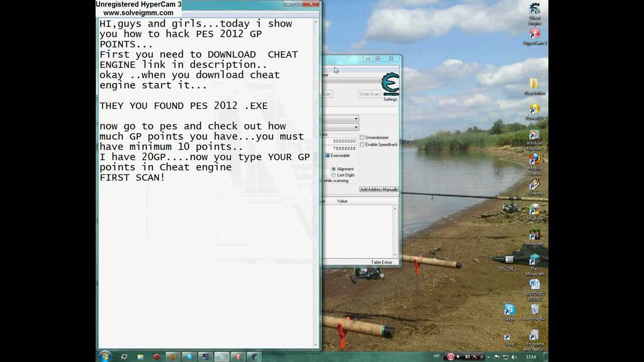
Task: Click the 7fffffff stop address field
Action: click(x=340, y=148)
